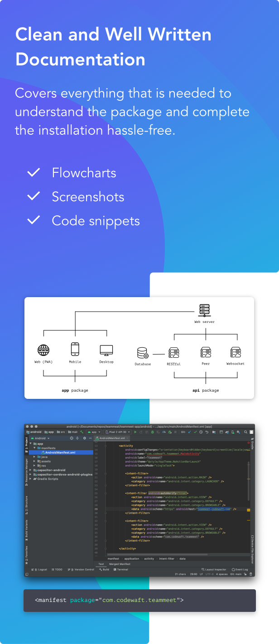The width and height of the screenshot is (279, 644).
Task: Click the Mobile phone icon
Action: (75, 349)
